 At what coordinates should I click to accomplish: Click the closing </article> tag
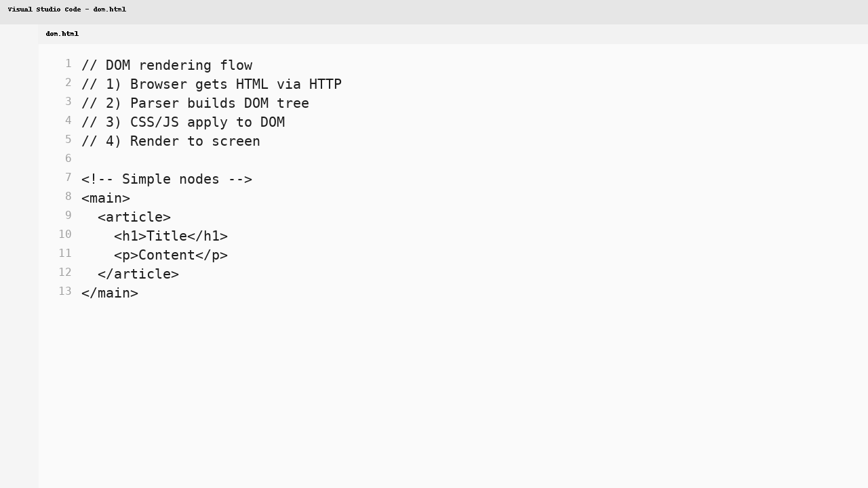click(138, 274)
